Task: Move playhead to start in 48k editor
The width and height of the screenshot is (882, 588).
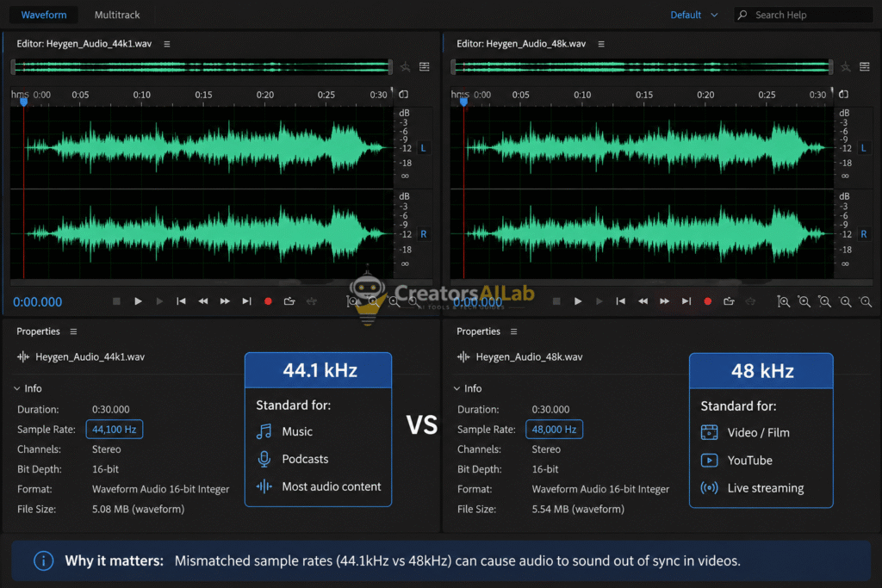Action: [621, 301]
